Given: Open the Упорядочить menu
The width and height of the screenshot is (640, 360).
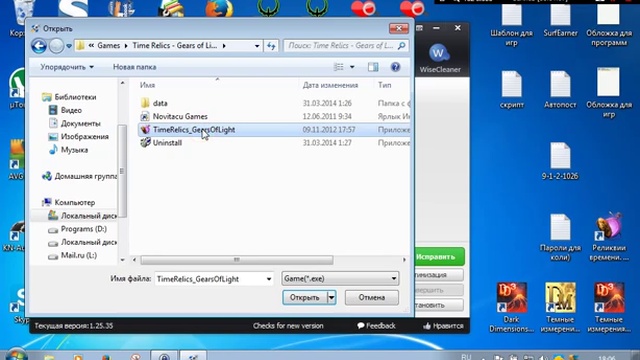Looking at the screenshot, I should click(x=67, y=67).
